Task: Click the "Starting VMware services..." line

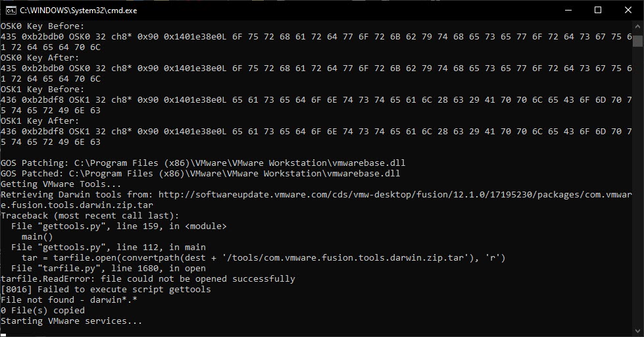Action: [71, 321]
